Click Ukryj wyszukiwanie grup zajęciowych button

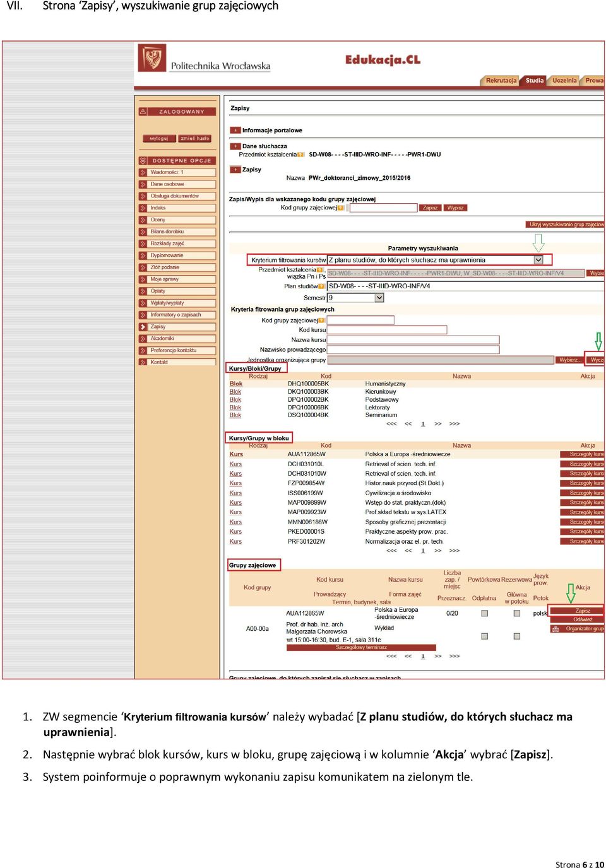click(x=565, y=225)
